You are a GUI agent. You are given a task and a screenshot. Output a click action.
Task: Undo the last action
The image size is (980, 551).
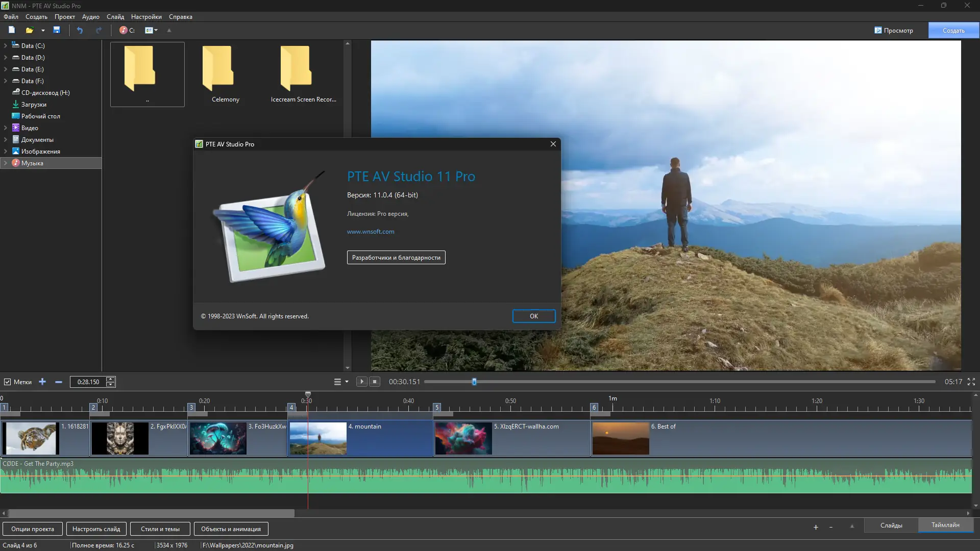pos(79,30)
